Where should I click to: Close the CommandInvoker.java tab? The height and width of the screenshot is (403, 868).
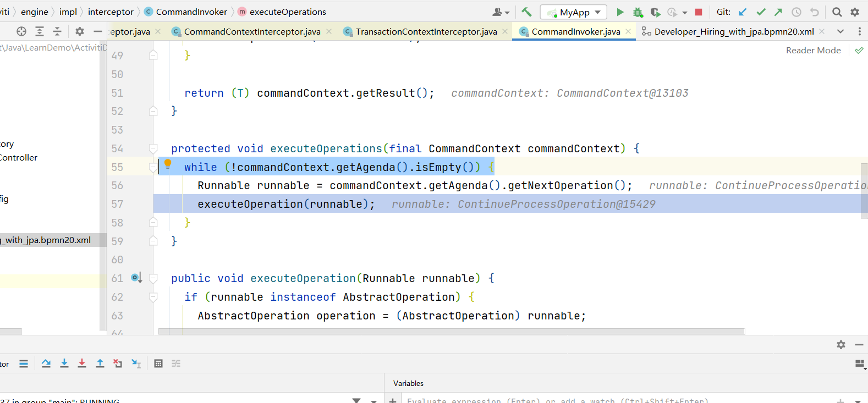[x=628, y=31]
